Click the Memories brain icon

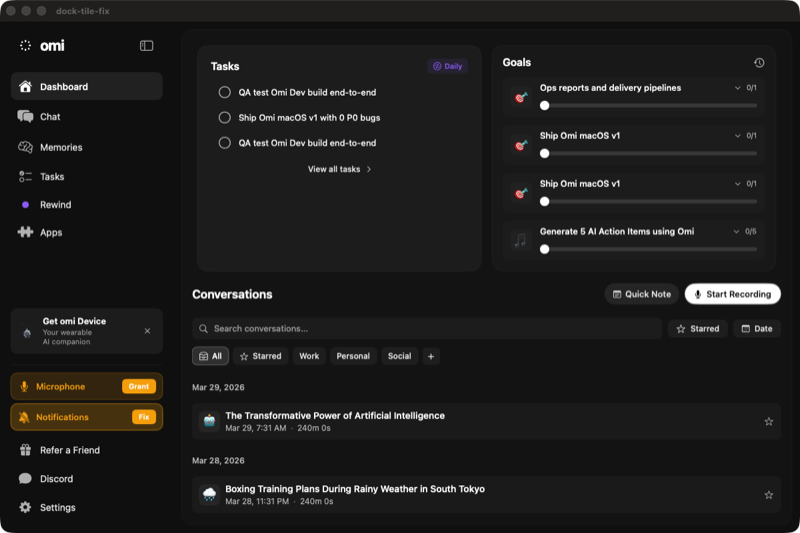tap(25, 147)
